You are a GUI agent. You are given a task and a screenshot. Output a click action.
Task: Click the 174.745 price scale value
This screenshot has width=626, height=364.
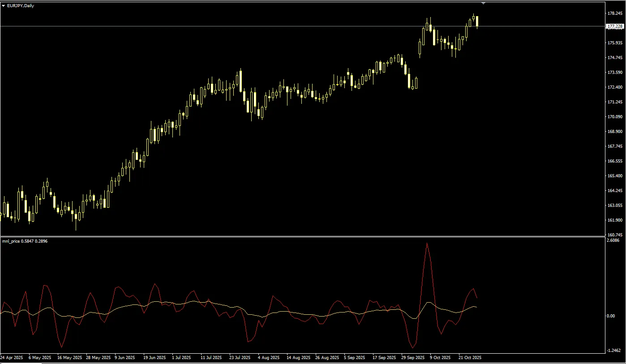click(x=615, y=58)
